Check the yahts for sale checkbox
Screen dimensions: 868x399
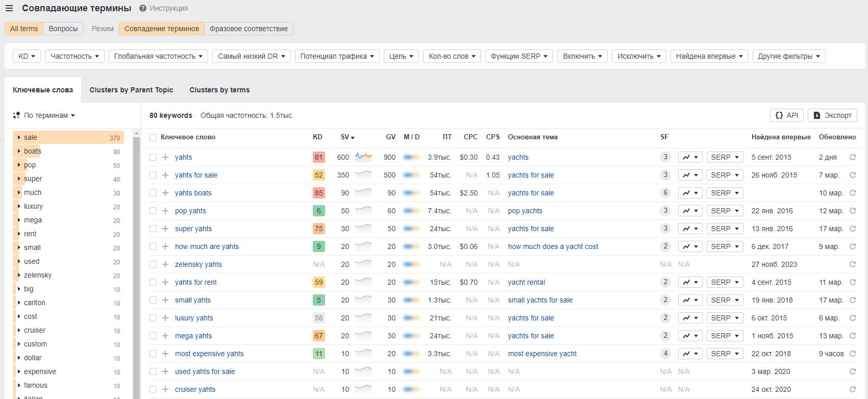153,175
